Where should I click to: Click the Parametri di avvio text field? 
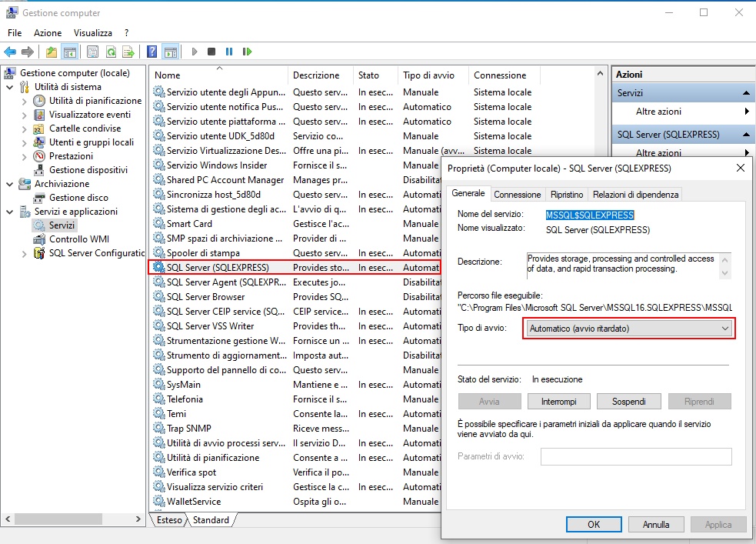pyautogui.click(x=635, y=456)
